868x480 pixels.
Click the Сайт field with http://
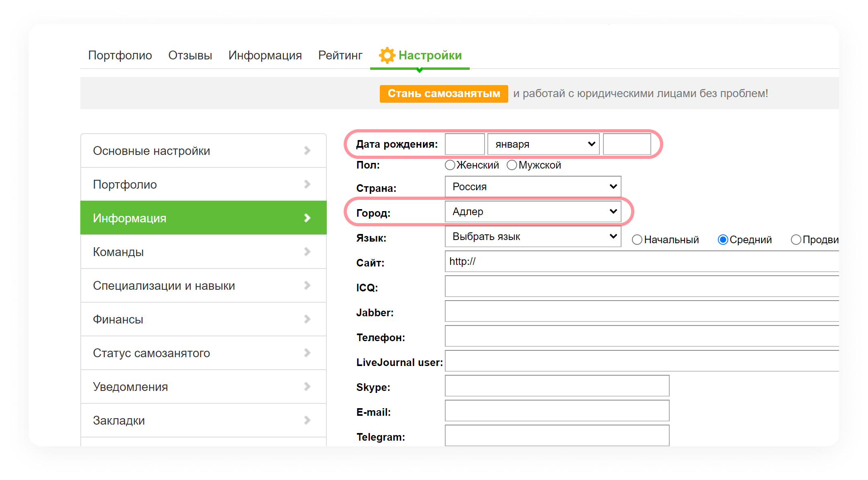coord(642,261)
